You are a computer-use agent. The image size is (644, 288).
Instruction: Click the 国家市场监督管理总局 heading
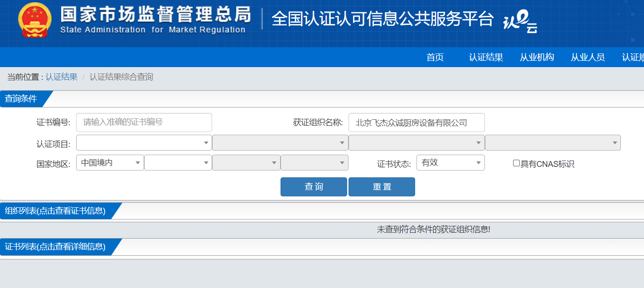155,14
